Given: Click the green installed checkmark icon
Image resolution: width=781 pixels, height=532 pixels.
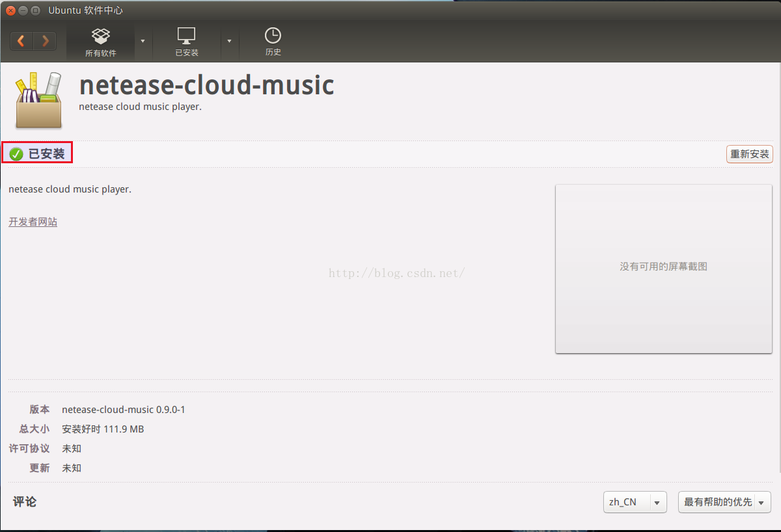Looking at the screenshot, I should coord(16,154).
